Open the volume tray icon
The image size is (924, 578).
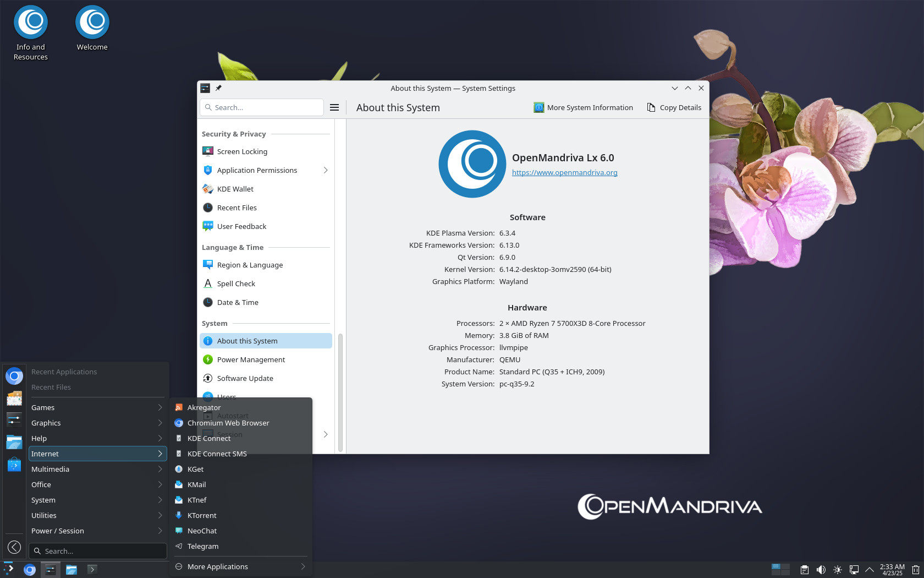tap(821, 570)
